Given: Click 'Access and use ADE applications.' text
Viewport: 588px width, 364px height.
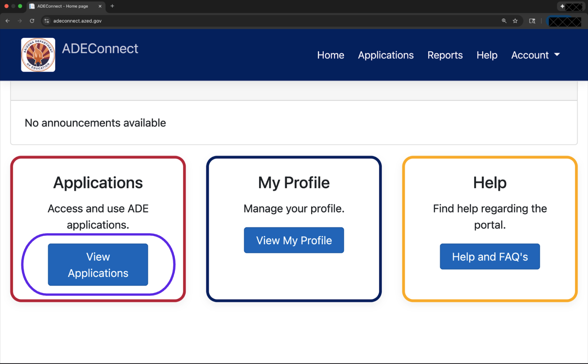Looking at the screenshot, I should click(x=98, y=217).
